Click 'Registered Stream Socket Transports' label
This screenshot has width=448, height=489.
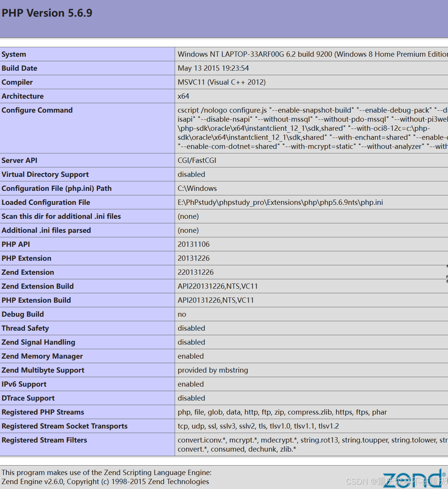tap(65, 426)
